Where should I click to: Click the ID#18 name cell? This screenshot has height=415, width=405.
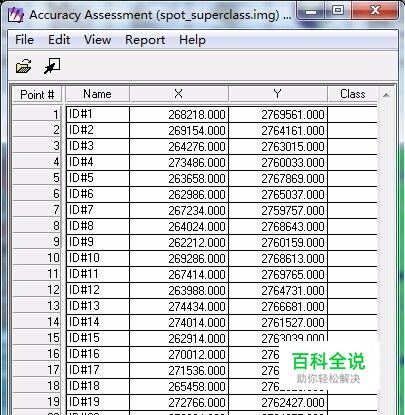[x=98, y=386]
